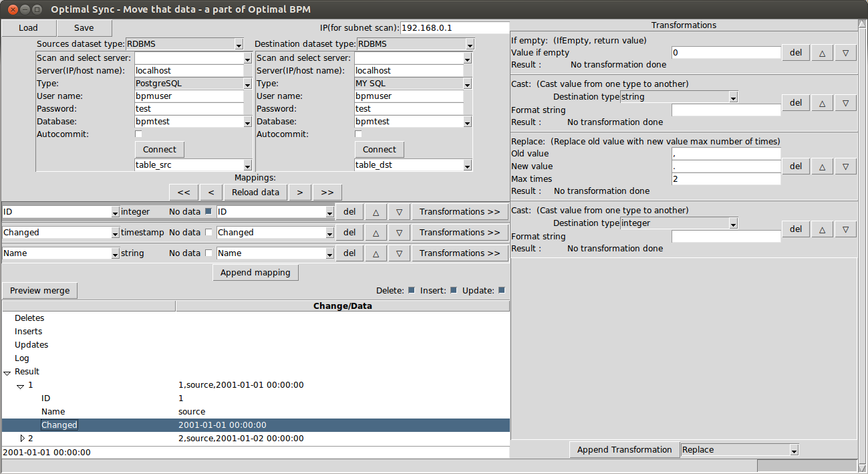868x474 pixels.
Task: Click the up-arrow icon beside the Replace transformation
Action: tap(821, 166)
